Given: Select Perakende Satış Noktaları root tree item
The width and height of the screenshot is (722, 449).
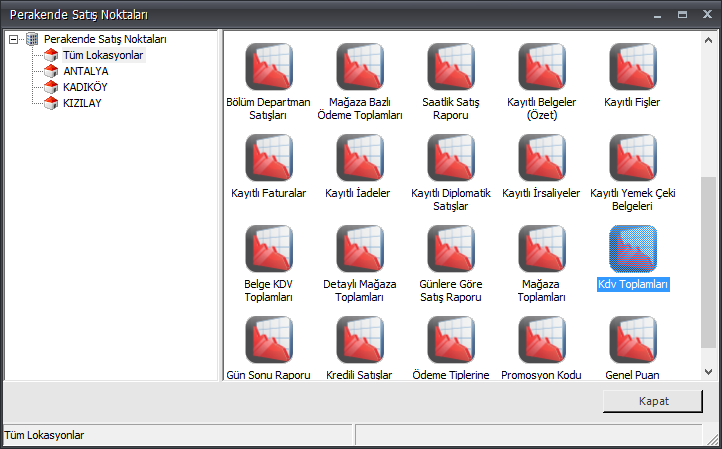Looking at the screenshot, I should (x=105, y=39).
